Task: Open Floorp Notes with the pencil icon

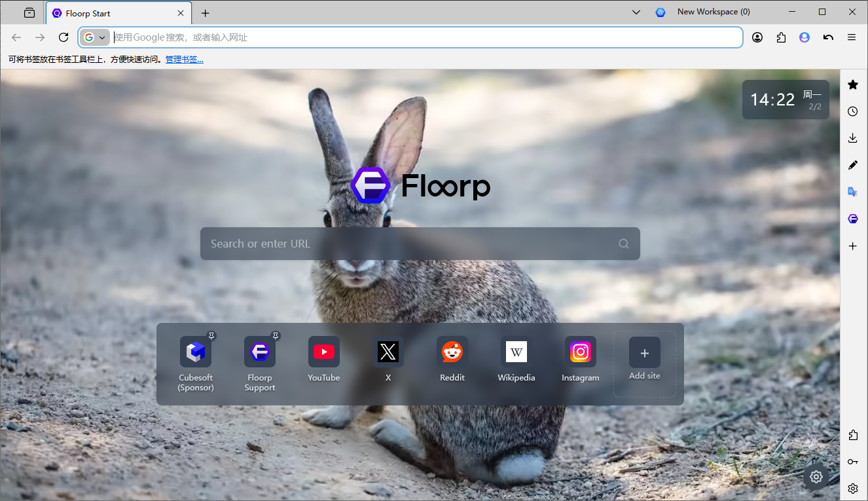Action: pos(852,165)
